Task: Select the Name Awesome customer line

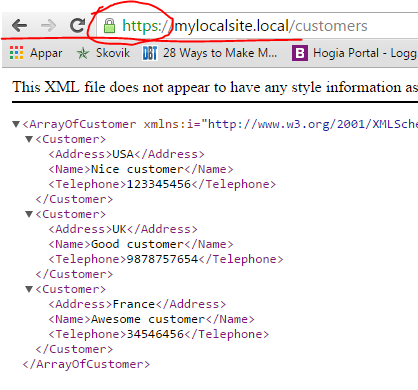Action: [x=152, y=319]
